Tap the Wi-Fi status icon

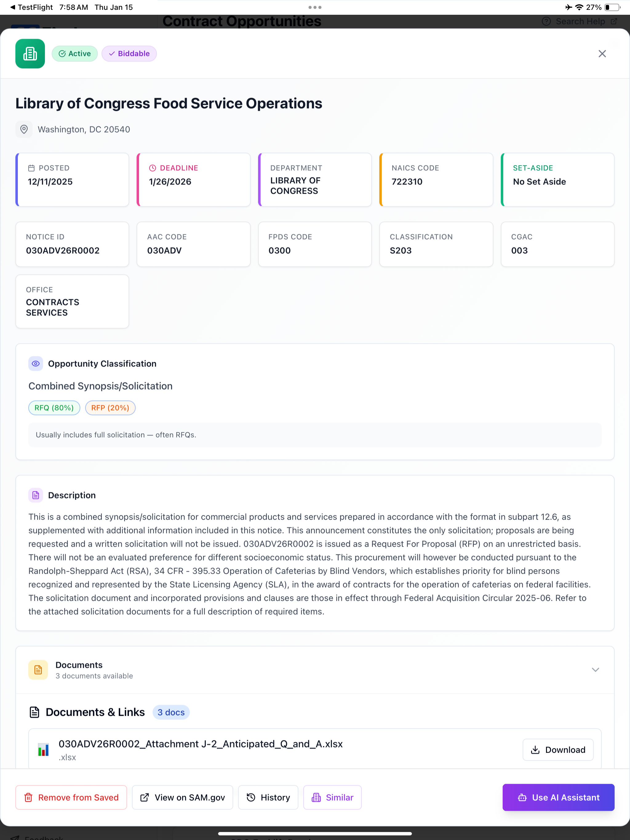coord(579,7)
